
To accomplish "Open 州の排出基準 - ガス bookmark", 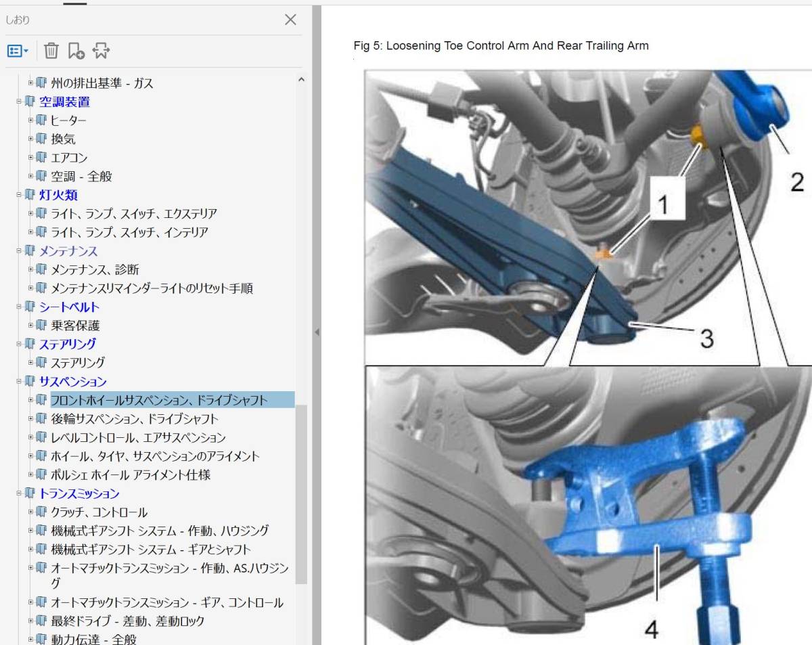I will point(102,83).
